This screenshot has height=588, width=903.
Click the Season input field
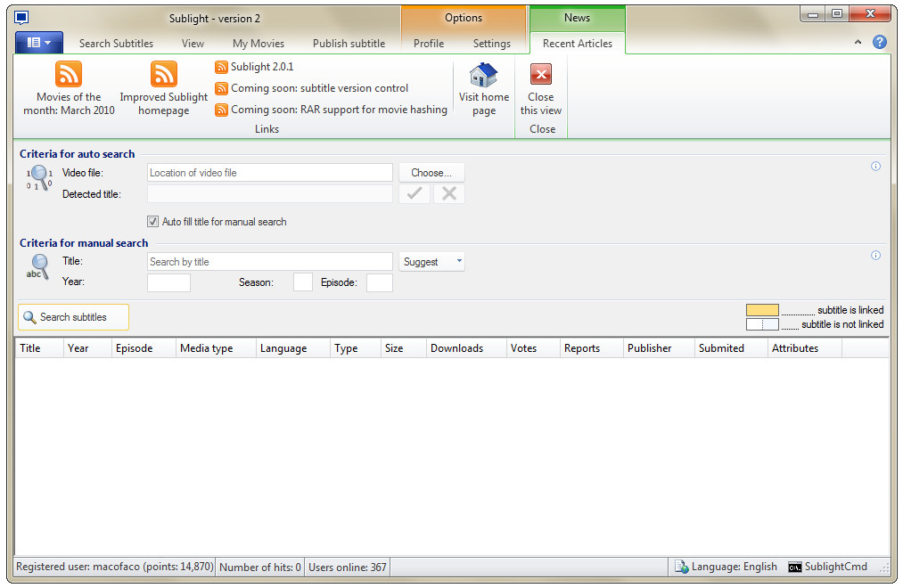pyautogui.click(x=303, y=282)
